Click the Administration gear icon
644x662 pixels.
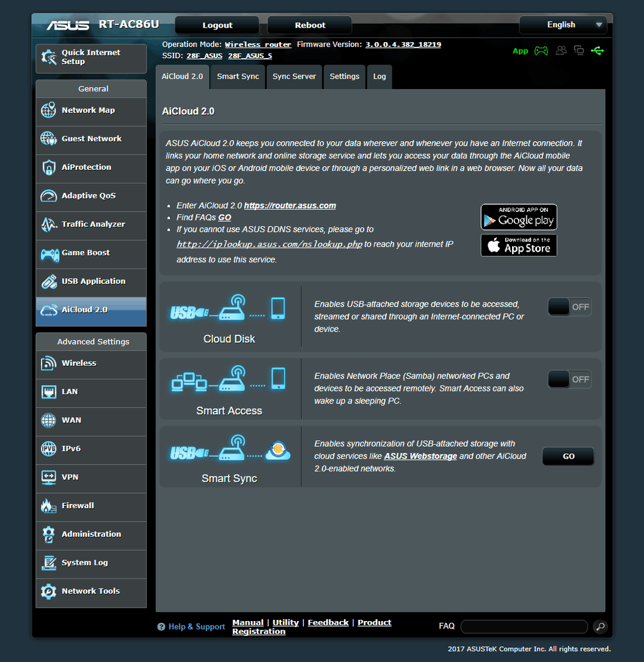pyautogui.click(x=48, y=534)
